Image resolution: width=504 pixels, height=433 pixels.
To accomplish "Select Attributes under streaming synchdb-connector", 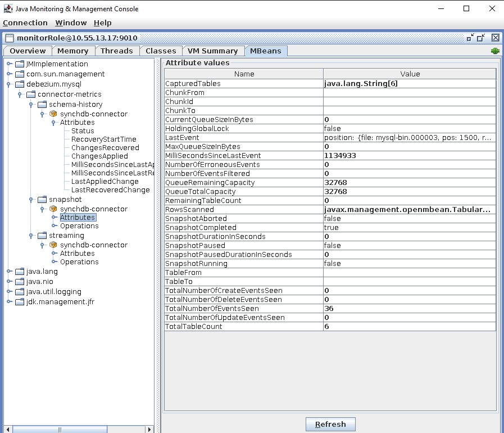I will (78, 254).
